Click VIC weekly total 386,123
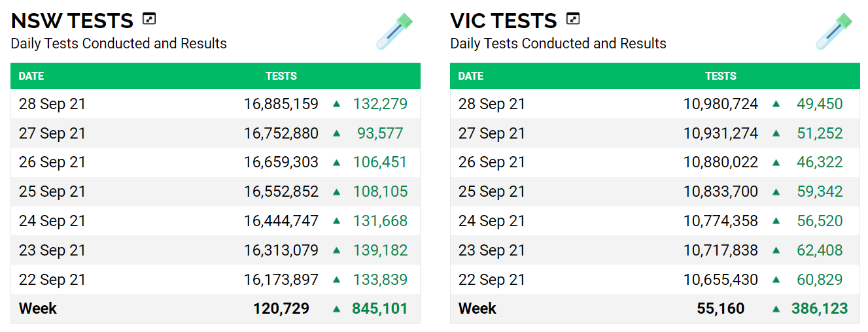 tap(820, 308)
